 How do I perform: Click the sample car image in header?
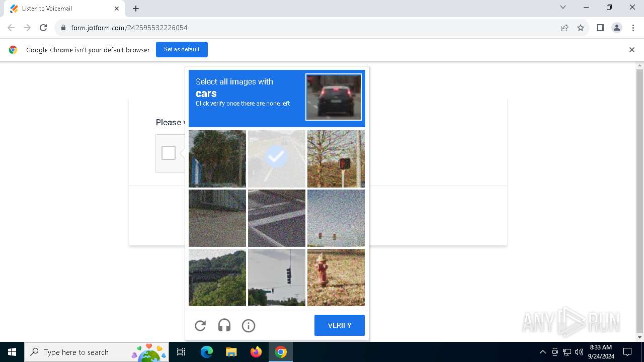pyautogui.click(x=334, y=97)
